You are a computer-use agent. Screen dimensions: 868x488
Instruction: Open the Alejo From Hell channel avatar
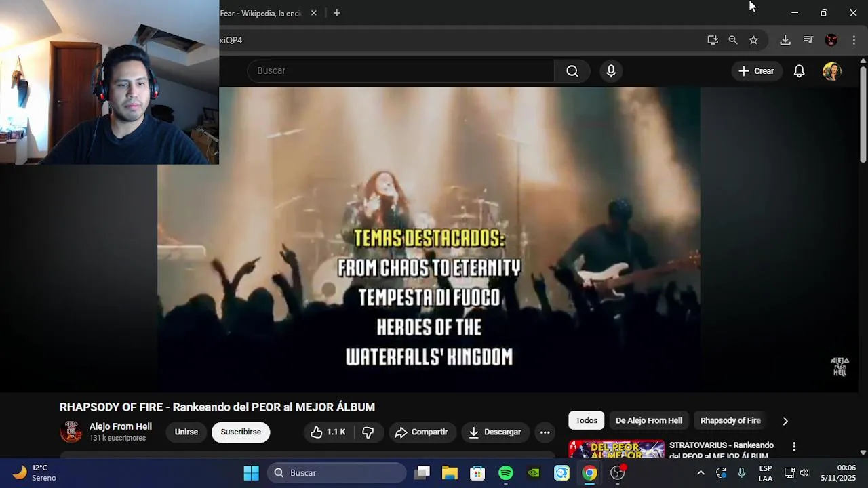coord(71,432)
